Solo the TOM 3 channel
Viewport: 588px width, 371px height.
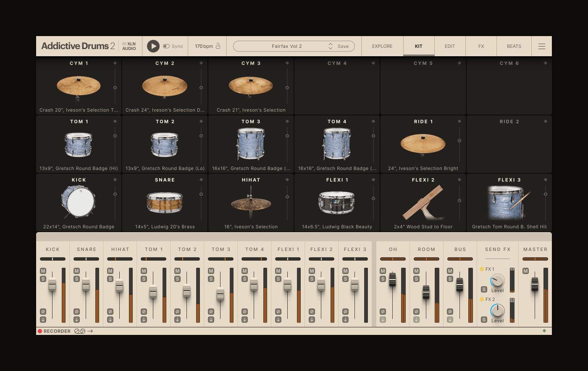(211, 279)
